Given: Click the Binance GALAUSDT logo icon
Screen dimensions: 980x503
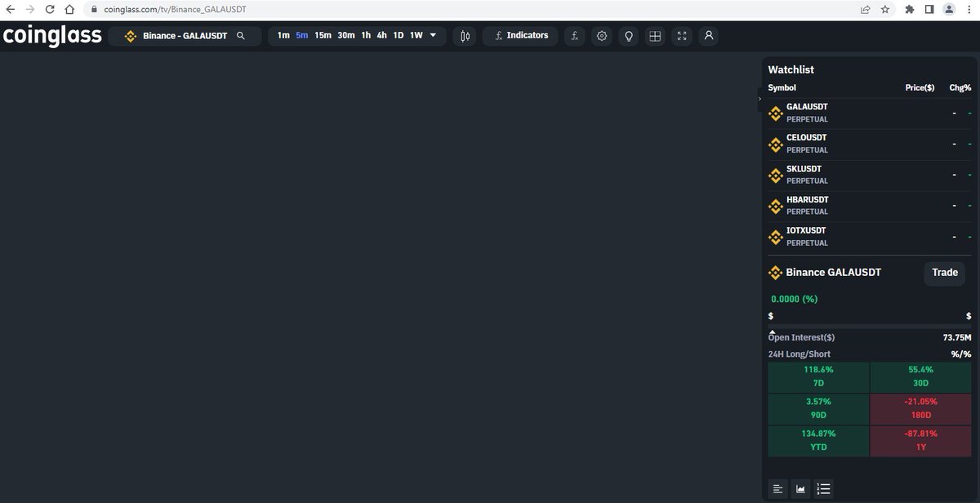Looking at the screenshot, I should pyautogui.click(x=776, y=273).
